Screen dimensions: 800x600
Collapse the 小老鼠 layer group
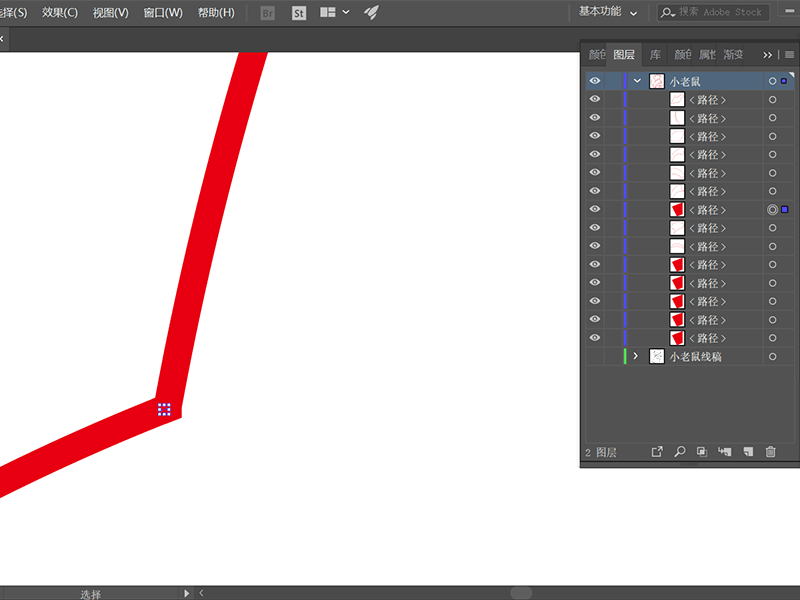(x=637, y=81)
